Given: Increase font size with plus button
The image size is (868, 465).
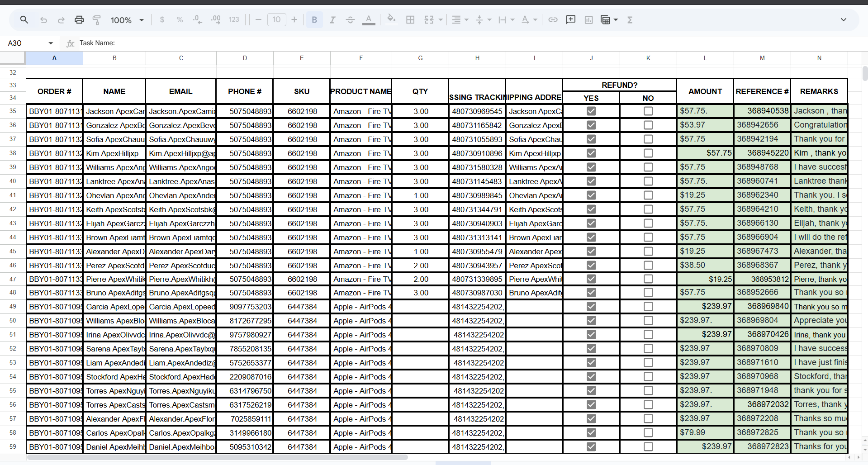Looking at the screenshot, I should pos(294,20).
